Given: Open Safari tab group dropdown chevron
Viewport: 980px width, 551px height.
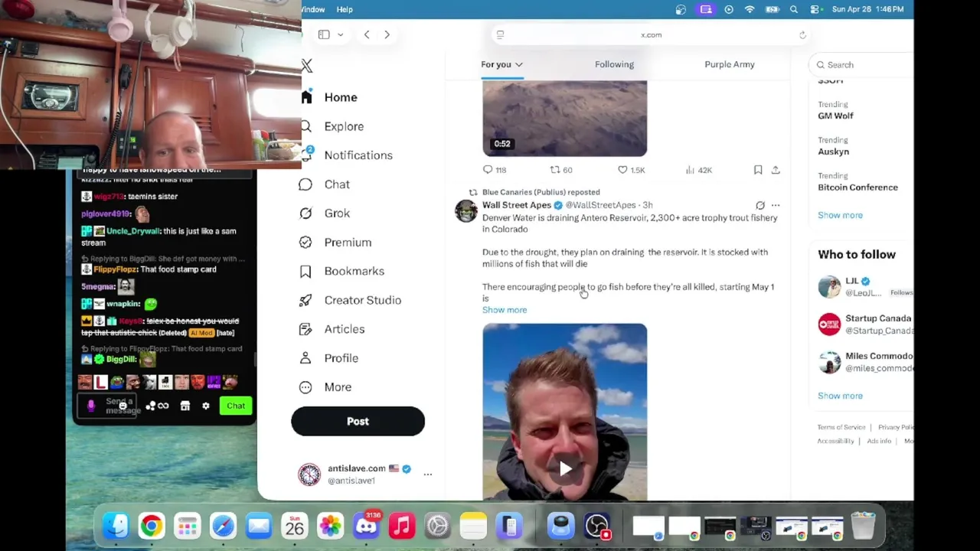Looking at the screenshot, I should [340, 34].
